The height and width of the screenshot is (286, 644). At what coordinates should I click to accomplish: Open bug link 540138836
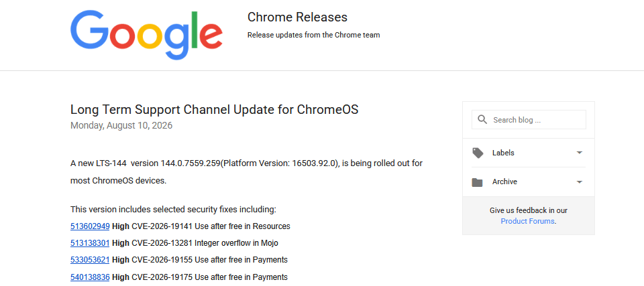point(90,277)
